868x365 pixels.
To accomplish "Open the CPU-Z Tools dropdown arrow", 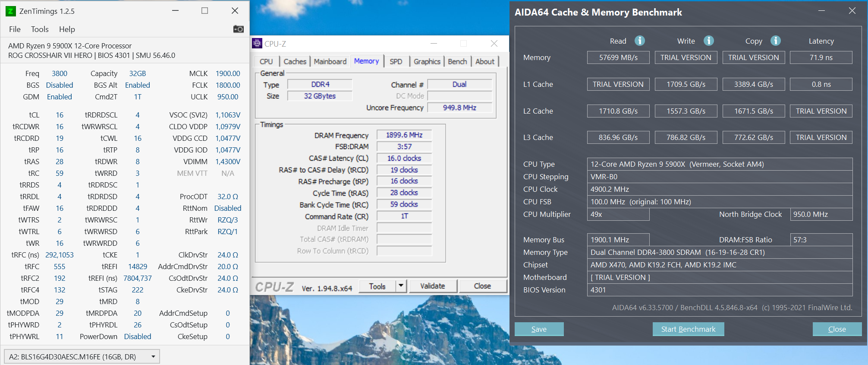I will pos(401,286).
